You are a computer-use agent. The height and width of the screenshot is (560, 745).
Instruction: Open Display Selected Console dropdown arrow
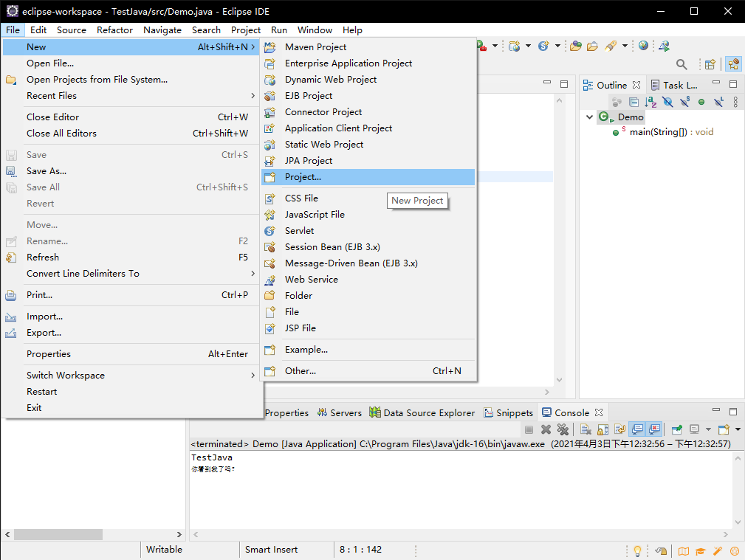click(708, 429)
